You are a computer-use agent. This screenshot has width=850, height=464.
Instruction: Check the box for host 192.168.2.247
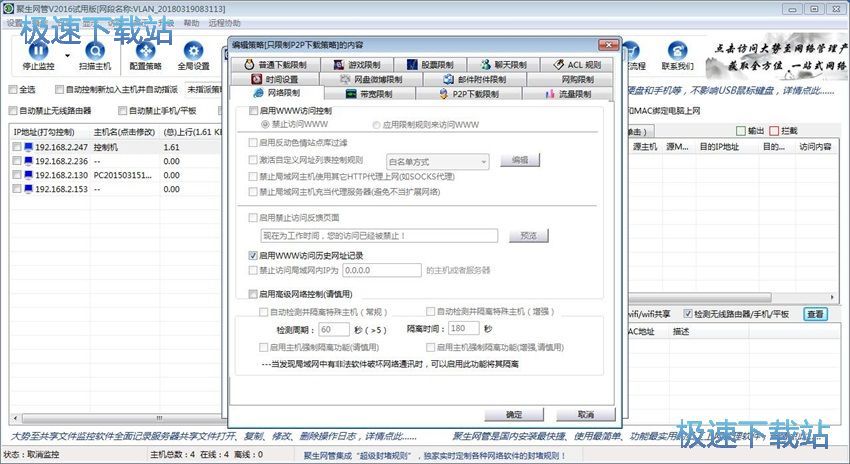pyautogui.click(x=17, y=147)
